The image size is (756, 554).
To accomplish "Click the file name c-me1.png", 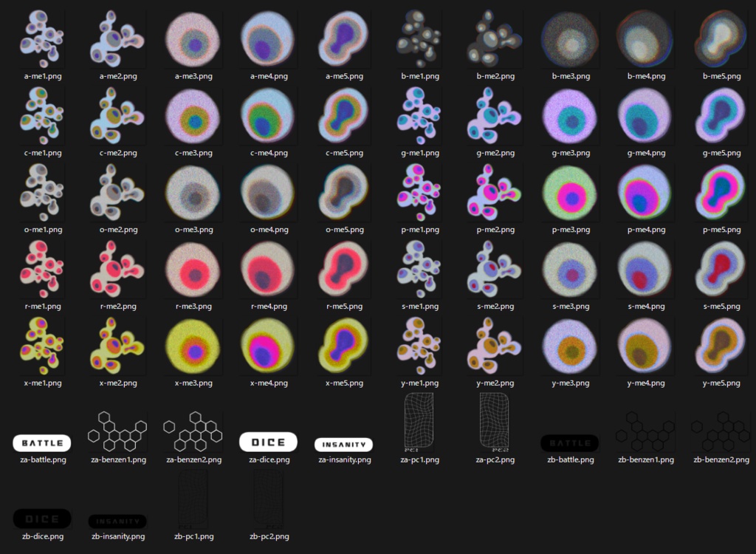I will (43, 153).
